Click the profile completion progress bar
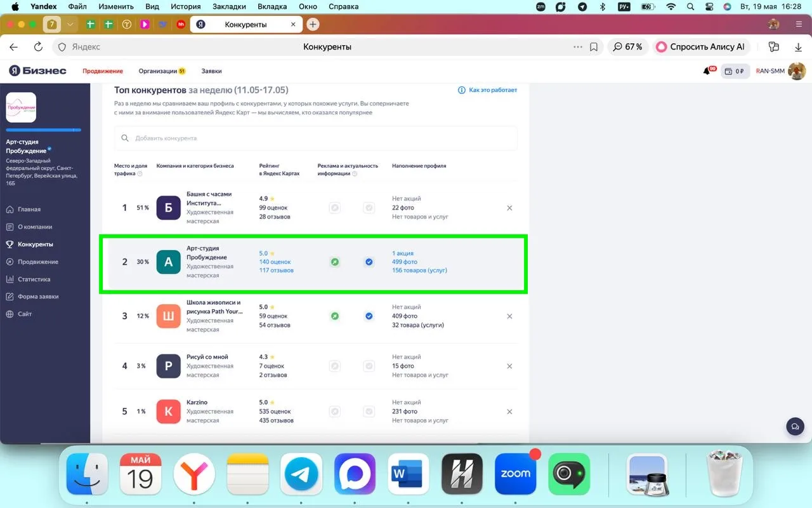The height and width of the screenshot is (508, 812). click(44, 130)
